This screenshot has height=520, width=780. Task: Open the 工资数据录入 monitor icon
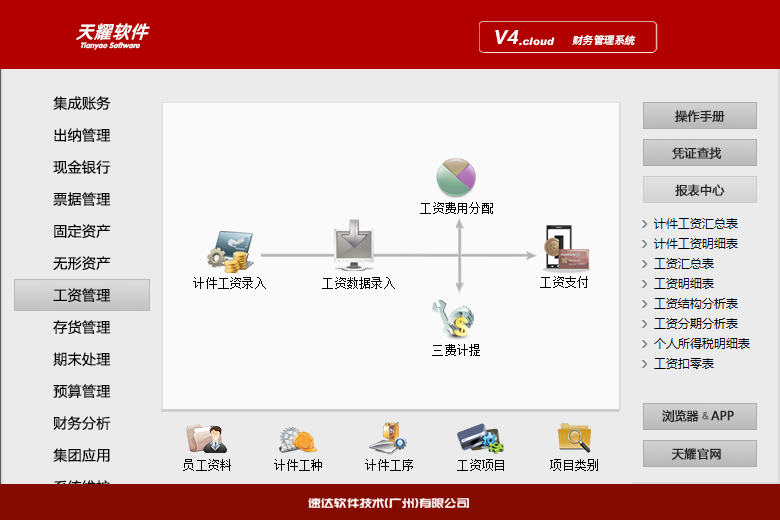click(x=354, y=245)
